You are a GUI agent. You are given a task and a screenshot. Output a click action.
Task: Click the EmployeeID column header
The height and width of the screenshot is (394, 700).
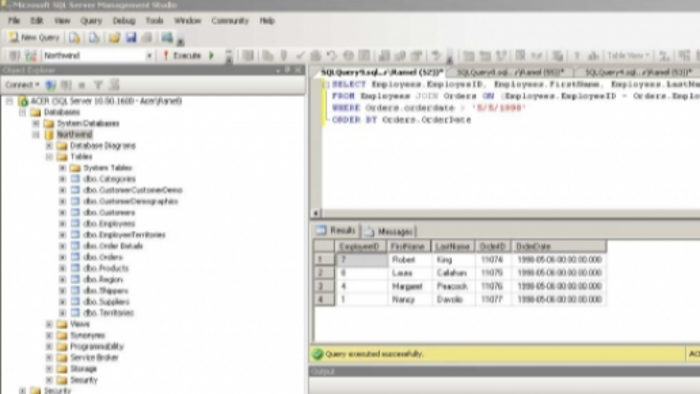click(360, 246)
